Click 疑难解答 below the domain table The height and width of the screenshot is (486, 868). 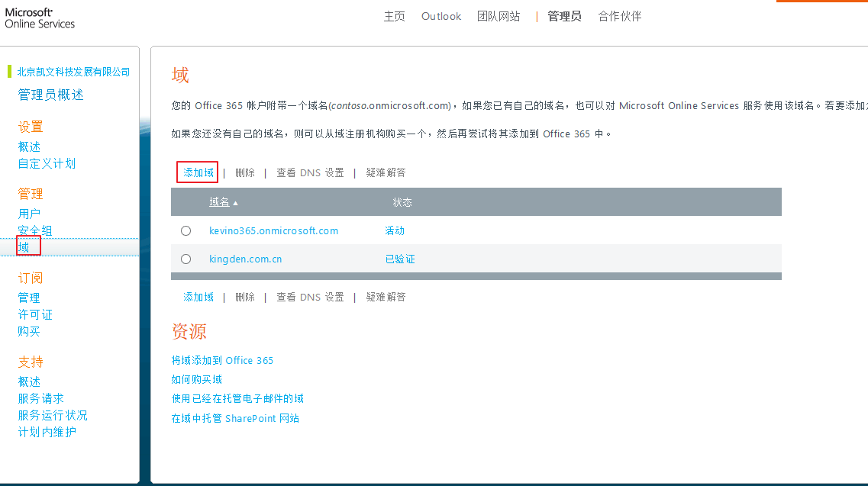386,298
